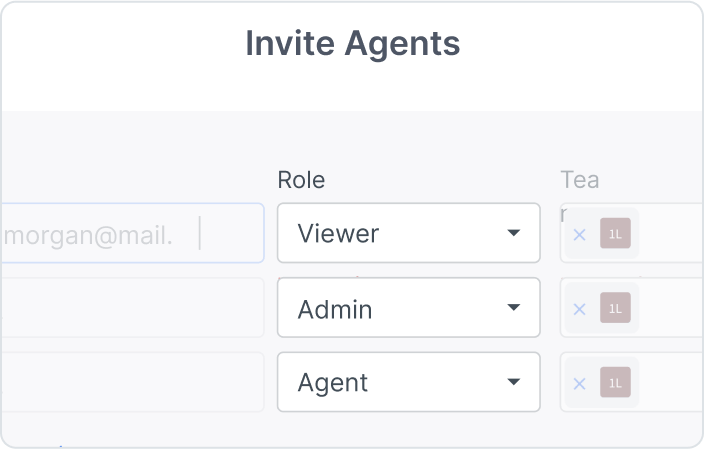This screenshot has width=704, height=449.
Task: Click the team field in second row
Action: click(670, 308)
